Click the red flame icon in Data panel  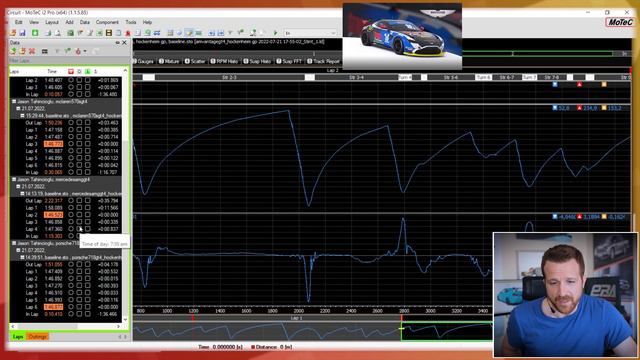click(78, 51)
